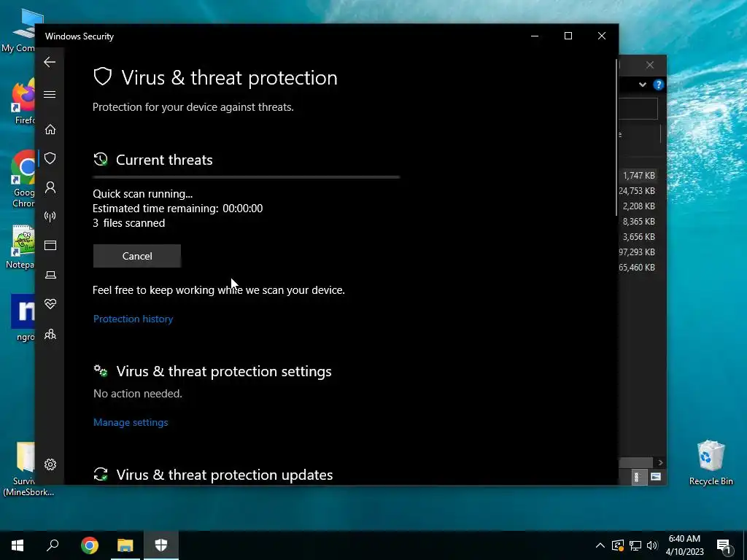The height and width of the screenshot is (560, 747).
Task: Open Manage settings link
Action: (x=131, y=422)
